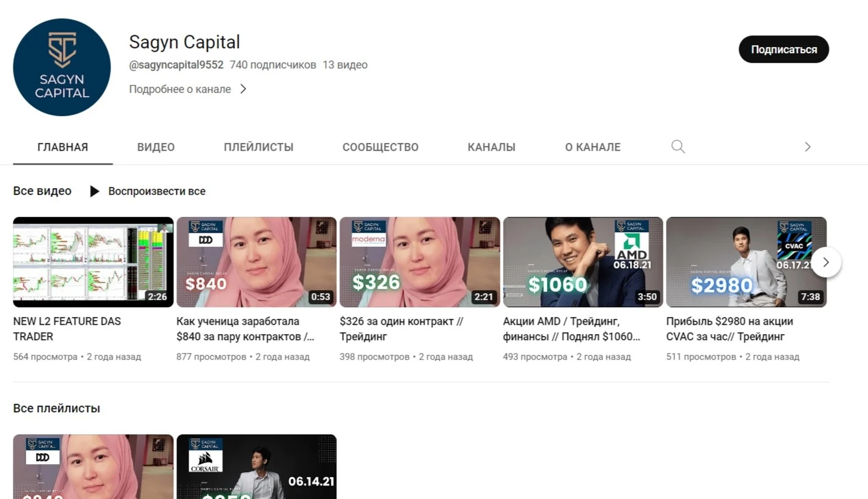The width and height of the screenshot is (868, 499).
Task: Select the СООБЩЕСТВО tab
Action: pos(380,147)
